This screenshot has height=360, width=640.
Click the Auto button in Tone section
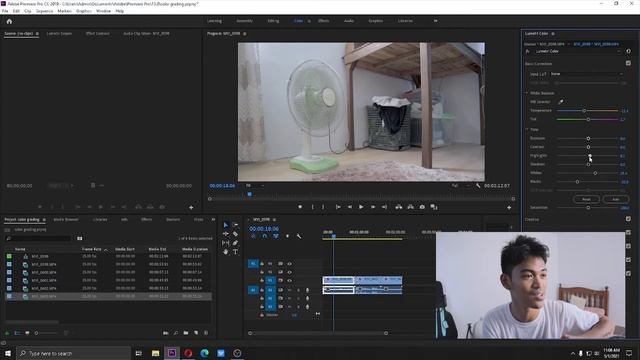(x=616, y=199)
